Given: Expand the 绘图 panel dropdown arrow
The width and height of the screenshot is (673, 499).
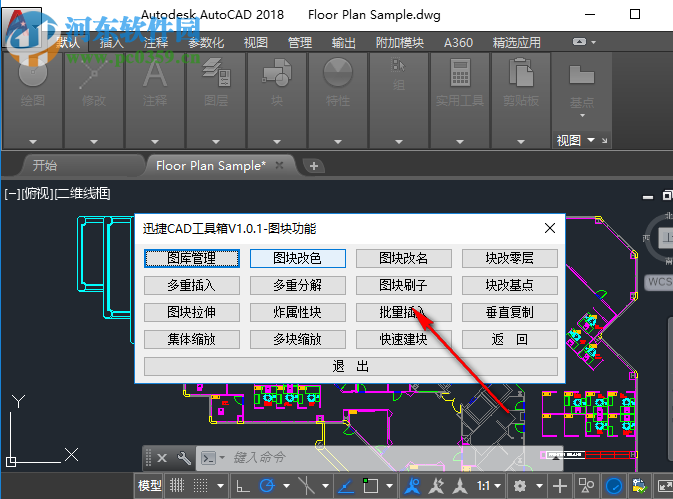Looking at the screenshot, I should 33,142.
